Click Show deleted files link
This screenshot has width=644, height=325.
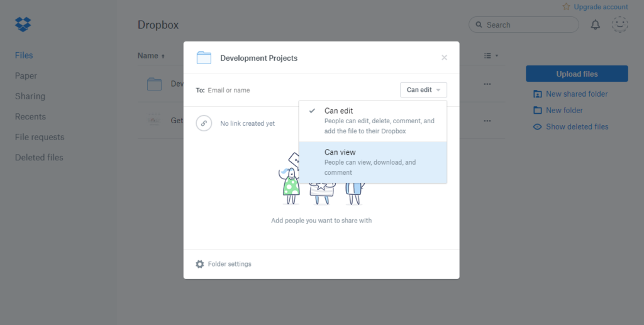[577, 127]
